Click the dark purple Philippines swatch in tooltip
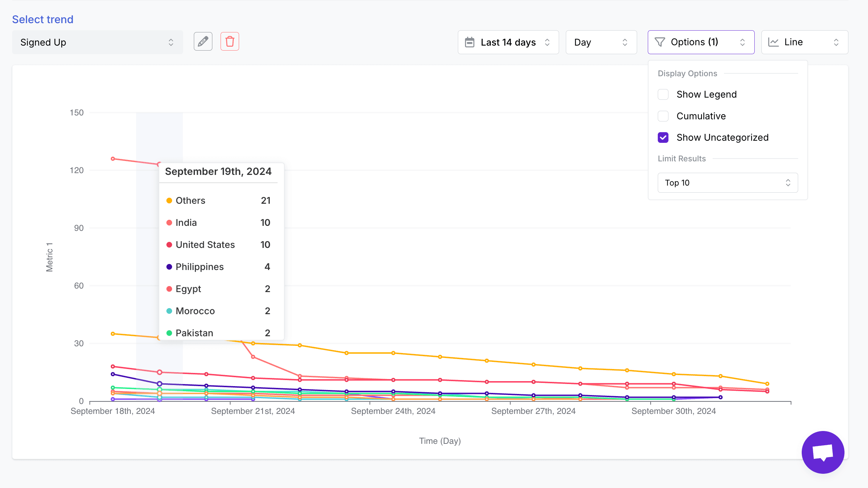 point(169,267)
